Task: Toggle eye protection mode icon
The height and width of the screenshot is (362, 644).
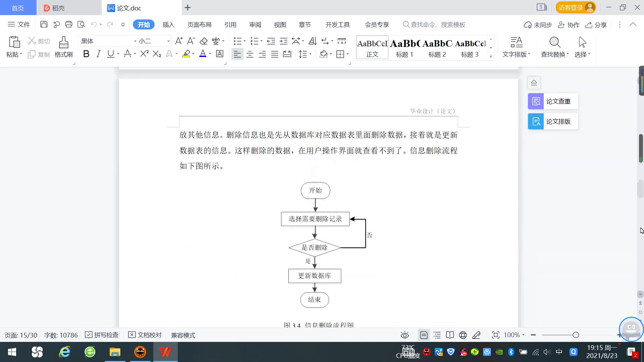Action: click(405, 335)
